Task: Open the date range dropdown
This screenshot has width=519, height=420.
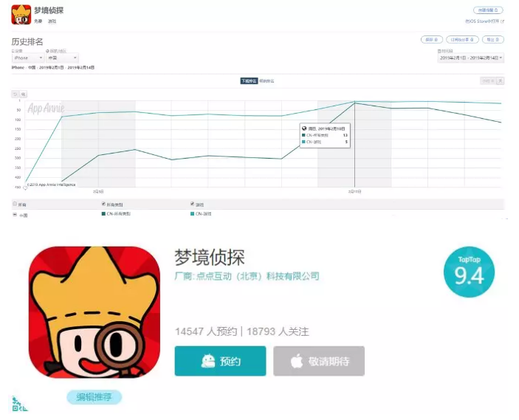Action: click(471, 58)
